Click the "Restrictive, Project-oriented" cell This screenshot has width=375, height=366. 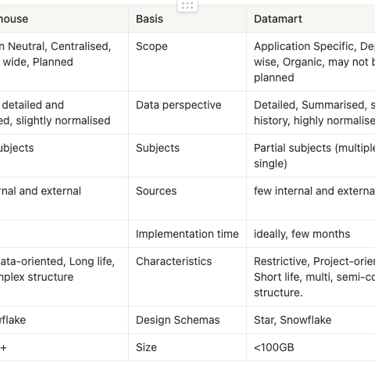(x=311, y=277)
